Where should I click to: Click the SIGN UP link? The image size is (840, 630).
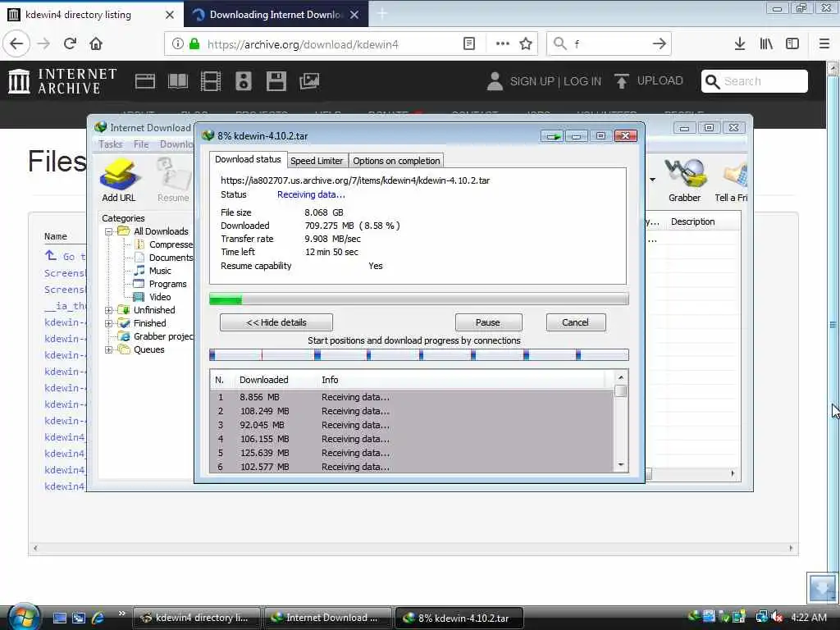[x=532, y=81]
